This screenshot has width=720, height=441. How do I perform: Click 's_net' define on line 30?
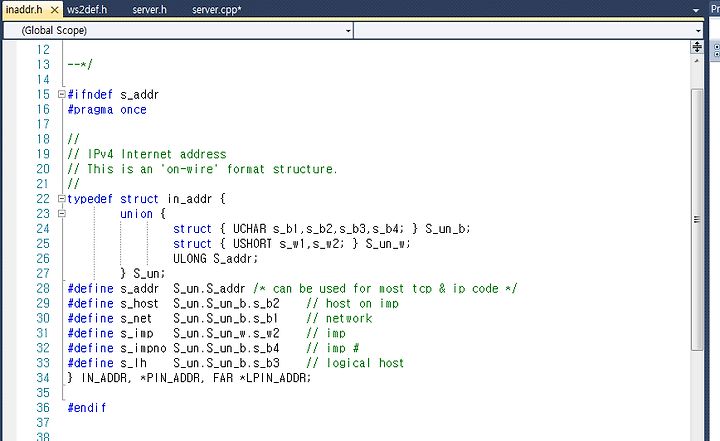coord(136,318)
